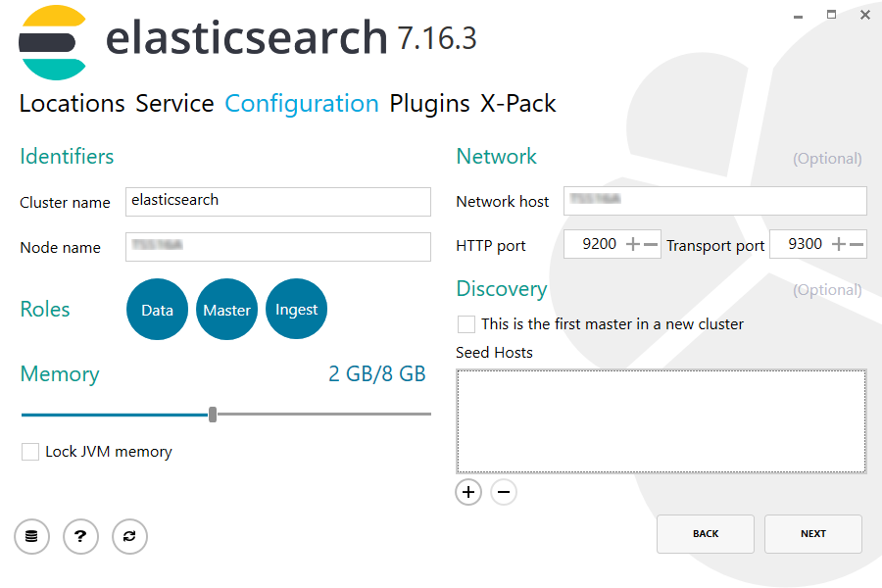Enable Lock JVM memory
This screenshot has height=588, width=882.
[29, 452]
